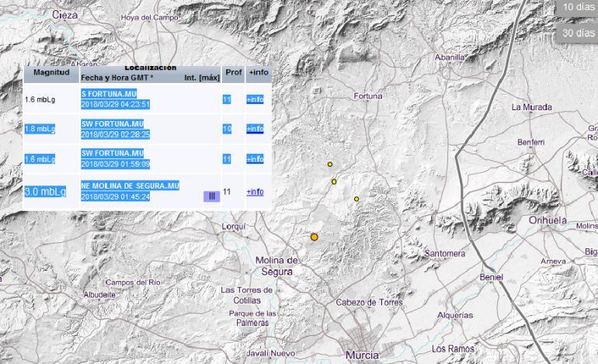The width and height of the screenshot is (598, 364).
Task: Click the Magnitud column header
Action: click(x=51, y=72)
